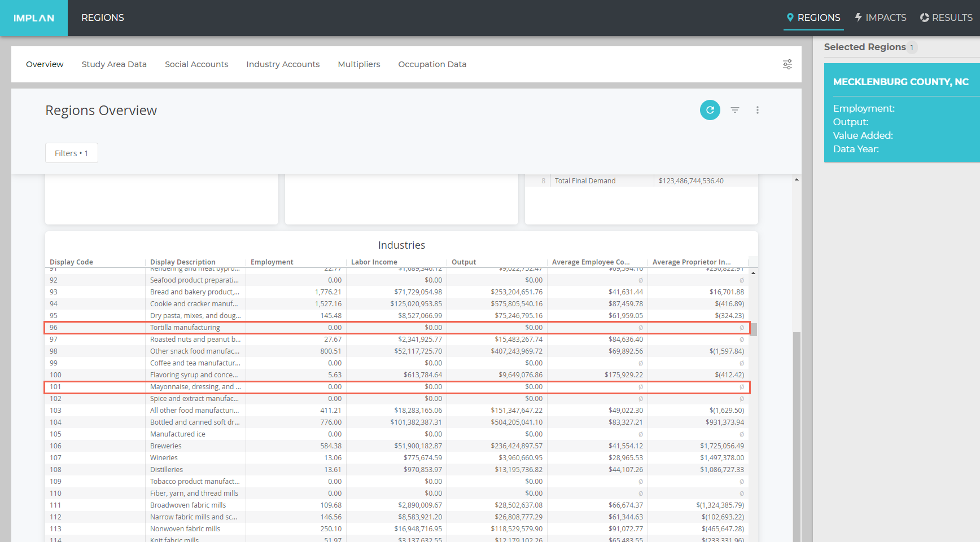
Task: Click the $1,725,056.49 proprietor income value
Action: 722,446
